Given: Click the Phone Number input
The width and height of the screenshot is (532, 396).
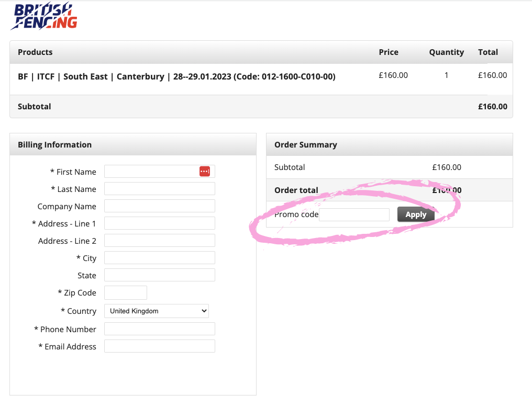Looking at the screenshot, I should [159, 329].
